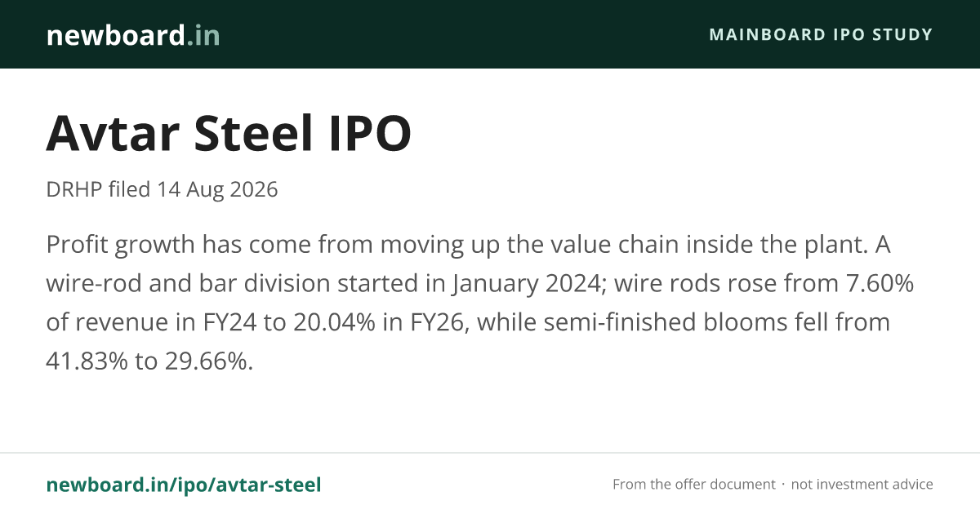Click the horizontal divider above the footer
Viewport: 980px width, 514px height.
(x=490, y=453)
